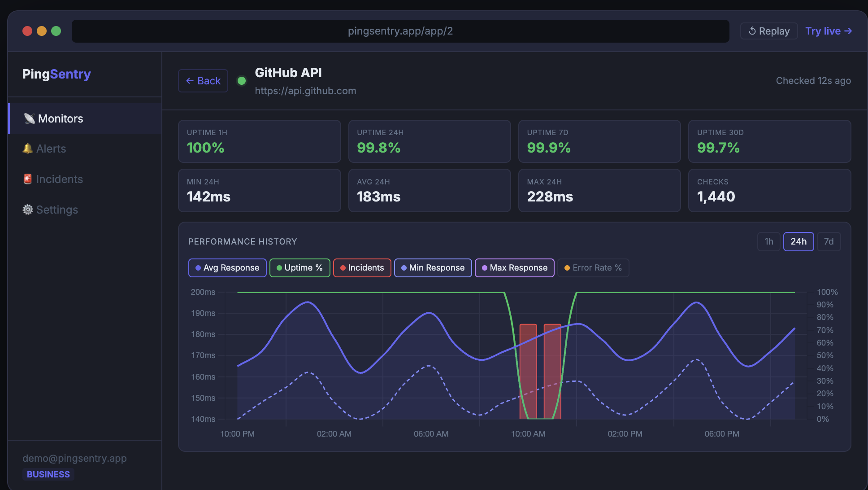The height and width of the screenshot is (490, 868).
Task: Open Alerts via the bell icon
Action: tap(28, 149)
